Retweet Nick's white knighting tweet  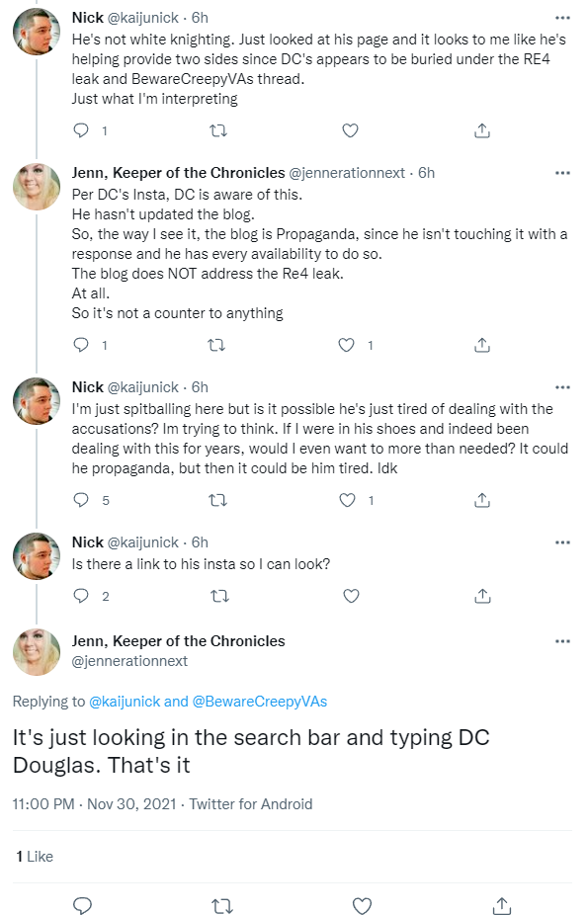(218, 130)
